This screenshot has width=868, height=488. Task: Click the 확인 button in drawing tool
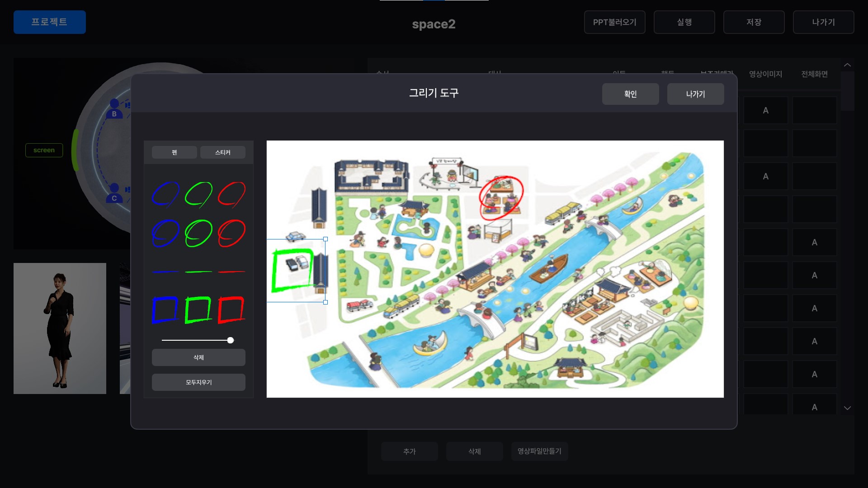[x=630, y=94]
